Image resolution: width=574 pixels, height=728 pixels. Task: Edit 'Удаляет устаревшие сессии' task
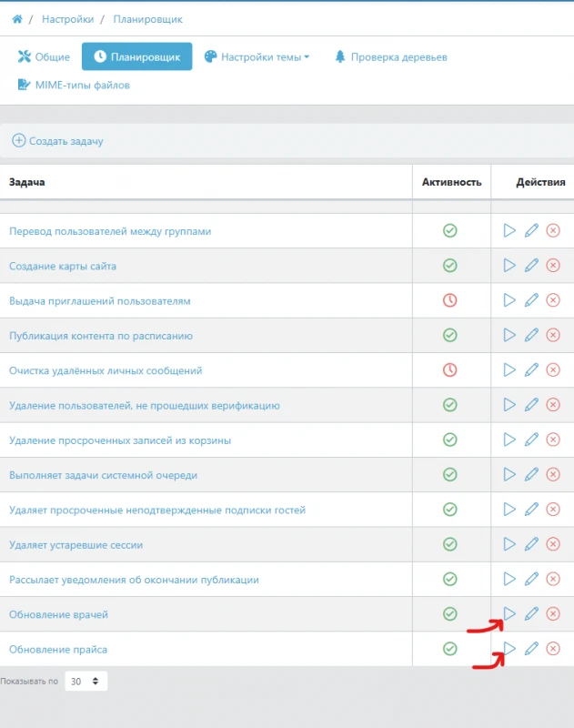click(531, 544)
